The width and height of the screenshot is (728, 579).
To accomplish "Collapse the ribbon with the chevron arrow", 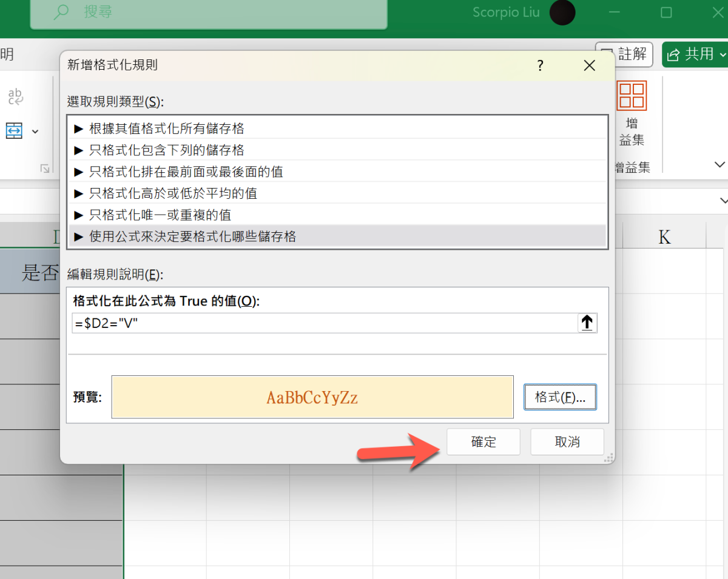I will click(x=720, y=164).
